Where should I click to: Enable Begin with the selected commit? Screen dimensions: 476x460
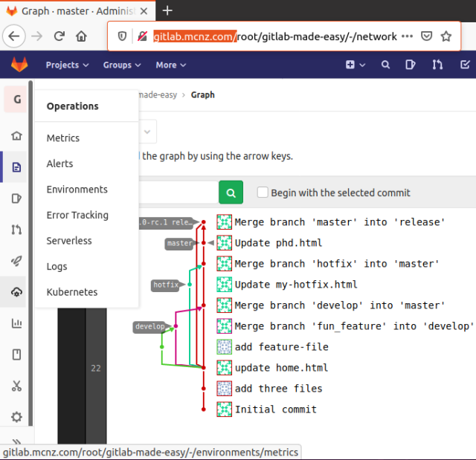(x=263, y=192)
